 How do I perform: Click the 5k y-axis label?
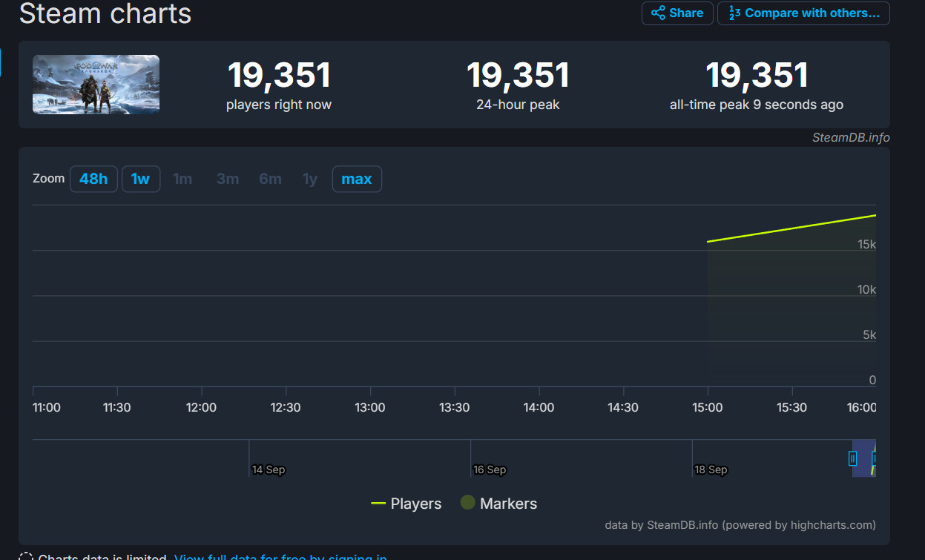tap(869, 335)
